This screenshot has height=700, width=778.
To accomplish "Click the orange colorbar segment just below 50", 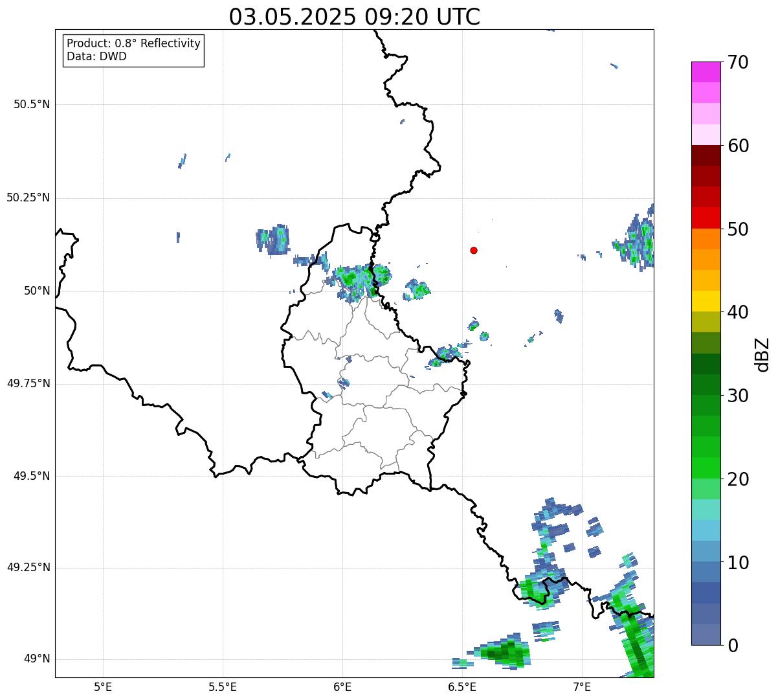I will [706, 239].
